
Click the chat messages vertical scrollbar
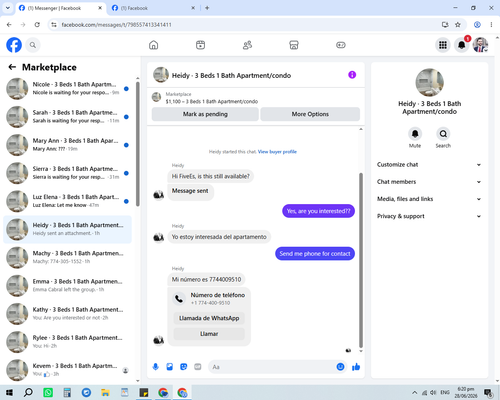[x=361, y=260]
